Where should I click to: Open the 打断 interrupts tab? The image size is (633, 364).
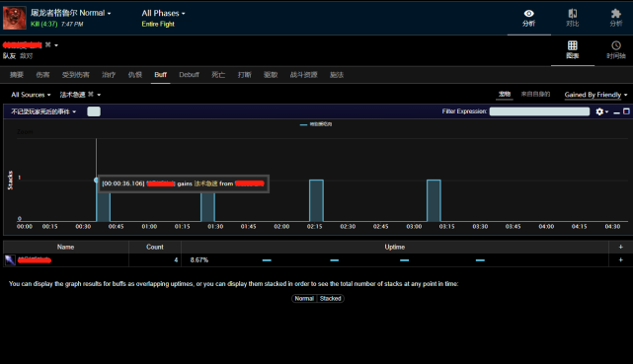245,75
